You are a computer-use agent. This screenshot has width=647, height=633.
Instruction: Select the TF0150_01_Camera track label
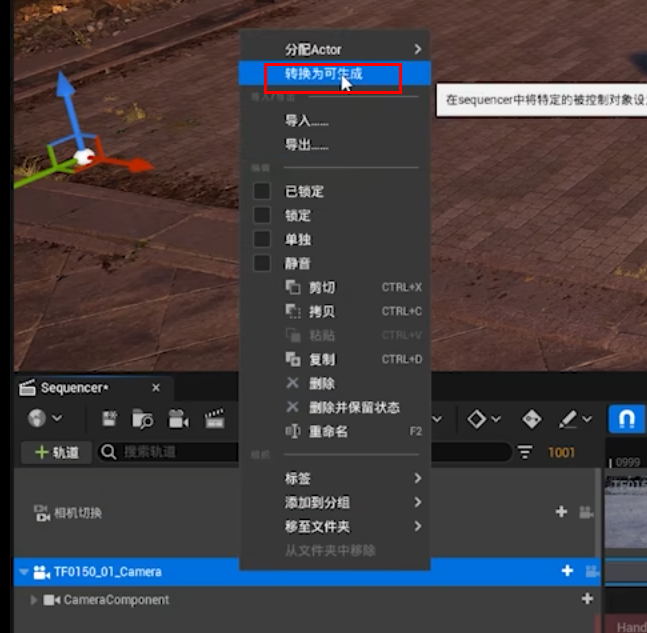pyautogui.click(x=107, y=572)
